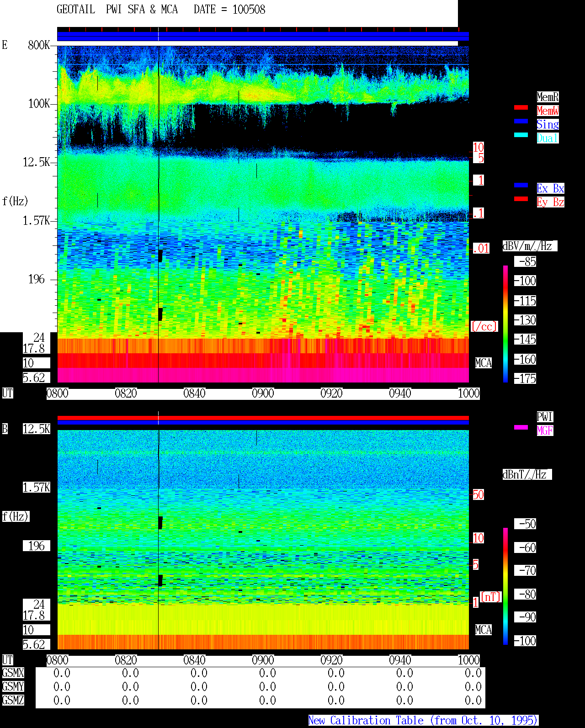This screenshot has height=728, width=585.
Task: Click the MemR legend label
Action: (548, 97)
